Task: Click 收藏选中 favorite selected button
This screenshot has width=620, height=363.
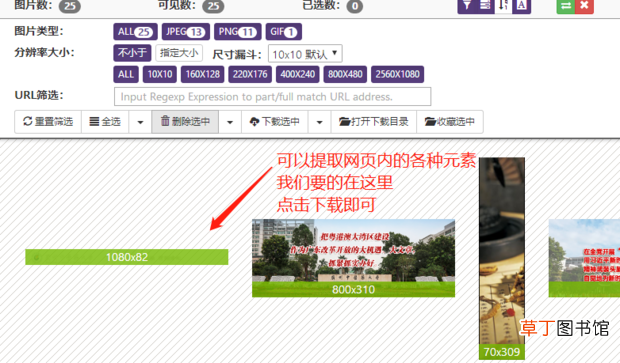Action: tap(450, 121)
